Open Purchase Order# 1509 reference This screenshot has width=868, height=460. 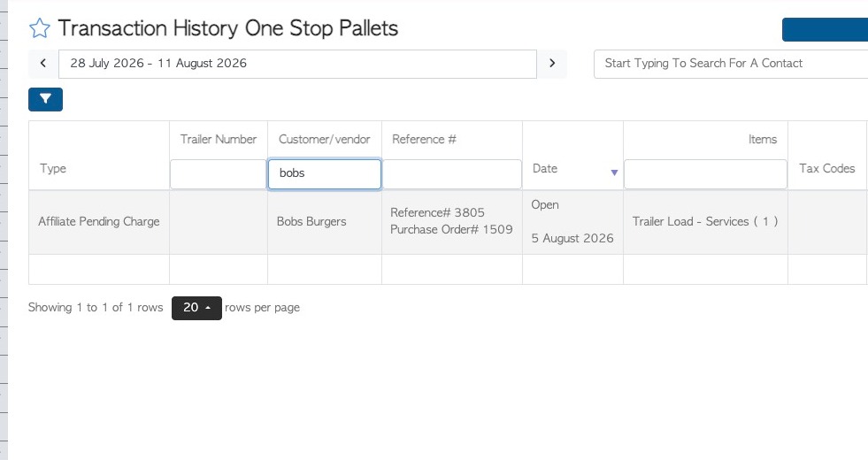(451, 229)
